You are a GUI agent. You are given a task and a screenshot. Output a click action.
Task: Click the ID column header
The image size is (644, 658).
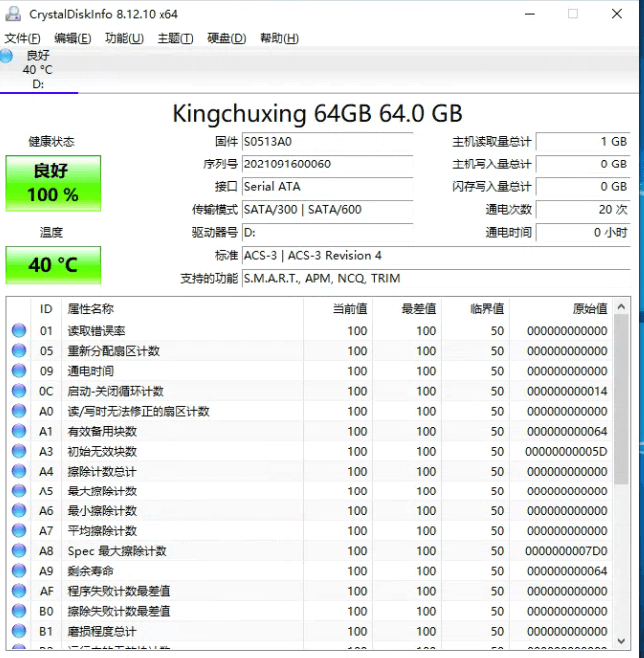46,309
